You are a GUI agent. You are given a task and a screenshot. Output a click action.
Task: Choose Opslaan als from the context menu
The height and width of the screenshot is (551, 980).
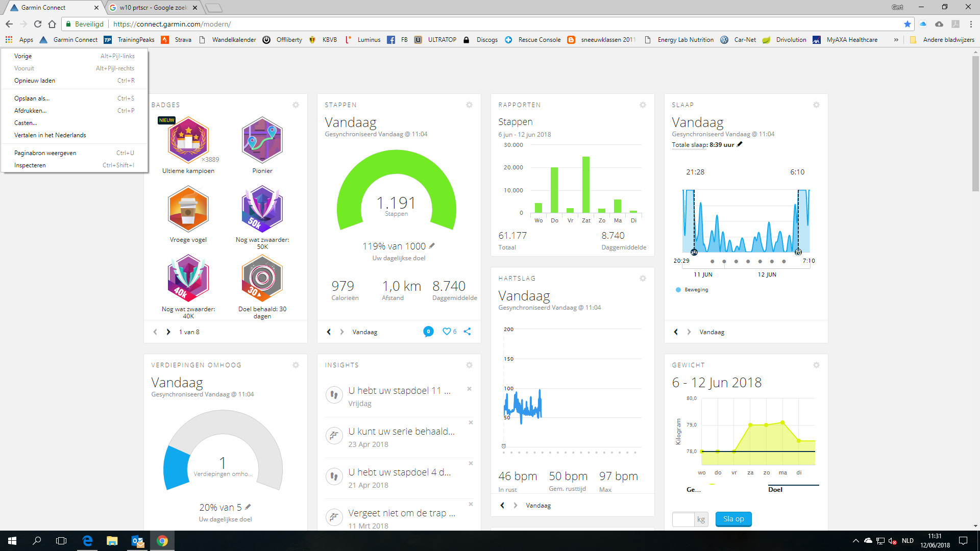(32, 98)
